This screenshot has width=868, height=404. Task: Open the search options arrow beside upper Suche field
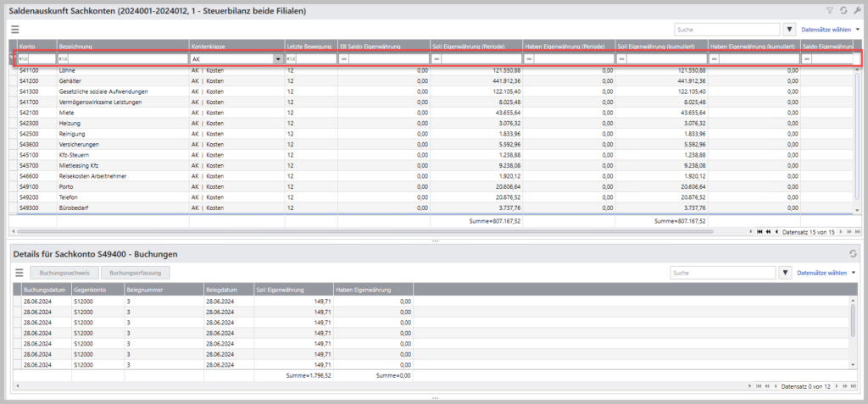click(x=790, y=30)
